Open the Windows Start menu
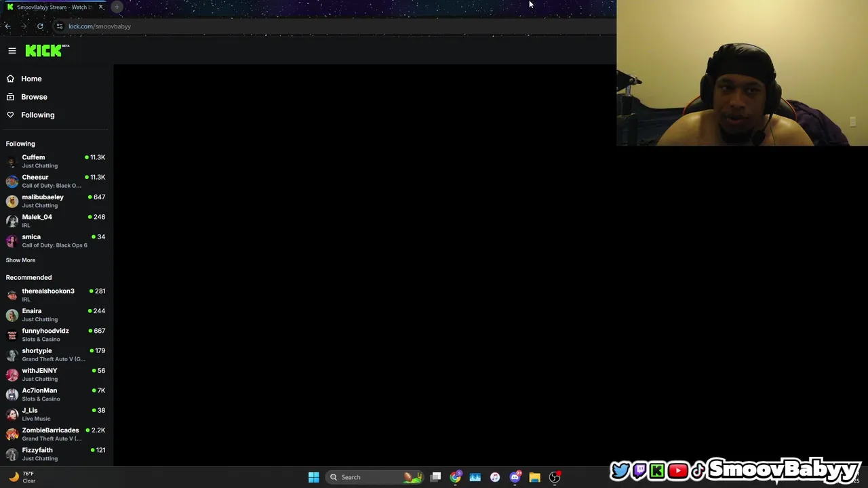Screen dimensions: 868x488 [x=313, y=477]
